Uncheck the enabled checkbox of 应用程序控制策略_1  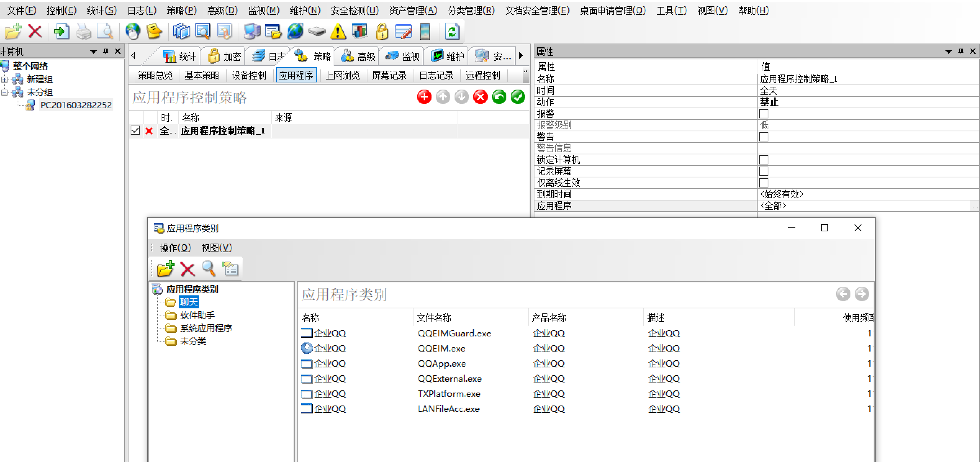pos(135,130)
